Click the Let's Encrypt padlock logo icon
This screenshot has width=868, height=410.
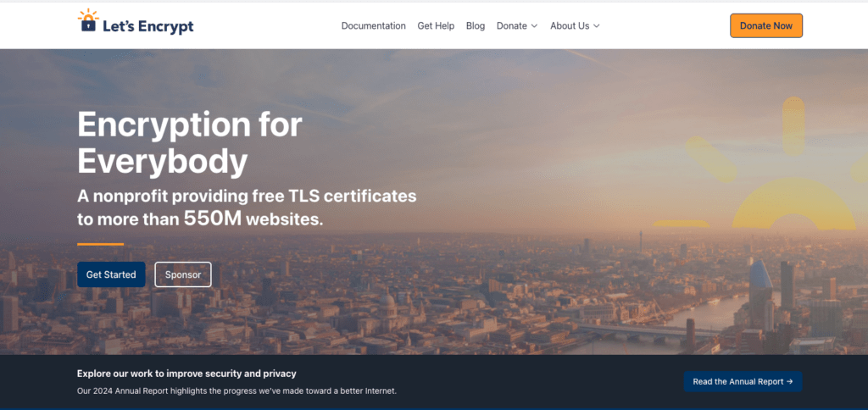click(x=88, y=20)
